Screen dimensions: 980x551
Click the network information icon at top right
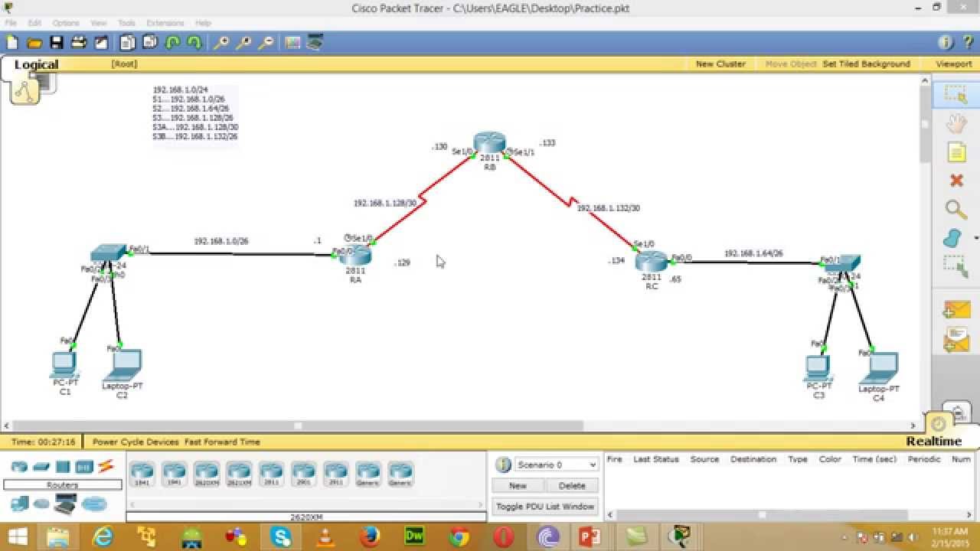[946, 43]
